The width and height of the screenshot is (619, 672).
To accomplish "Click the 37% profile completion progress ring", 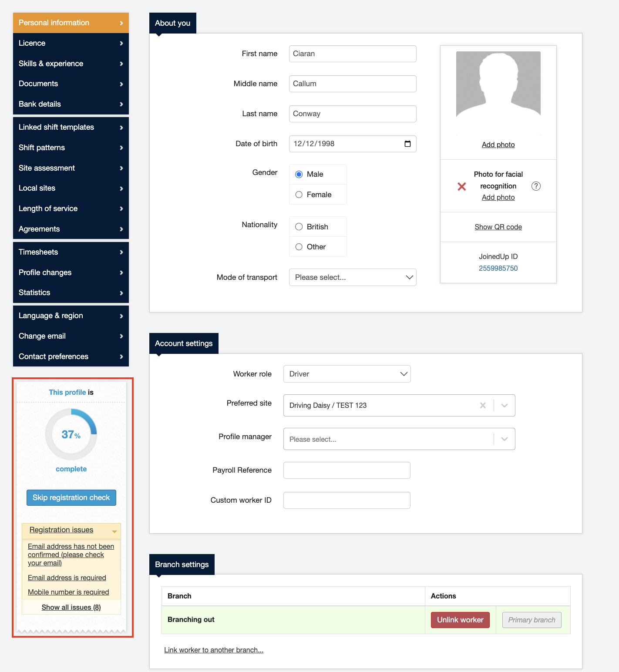I will point(71,434).
